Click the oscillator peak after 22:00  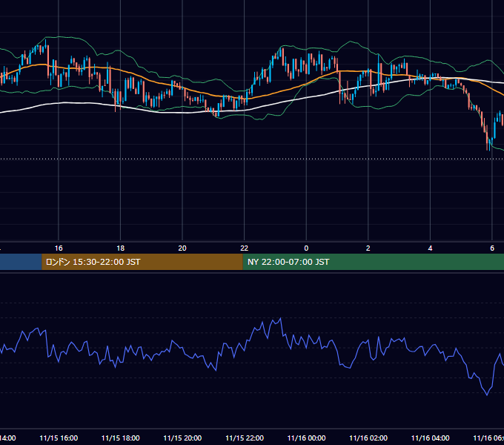[281, 319]
